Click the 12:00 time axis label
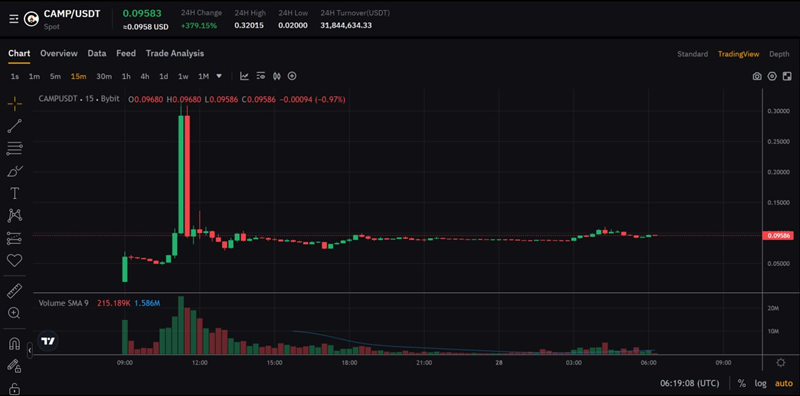The height and width of the screenshot is (396, 800). tap(199, 363)
